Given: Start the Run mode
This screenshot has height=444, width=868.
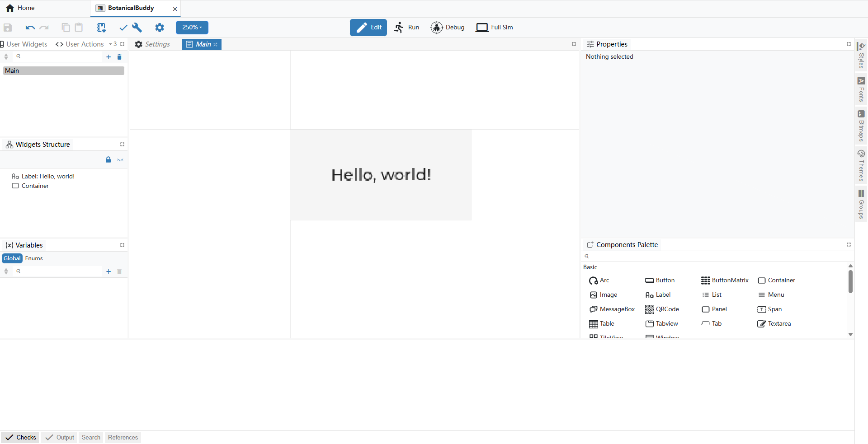Looking at the screenshot, I should 406,28.
